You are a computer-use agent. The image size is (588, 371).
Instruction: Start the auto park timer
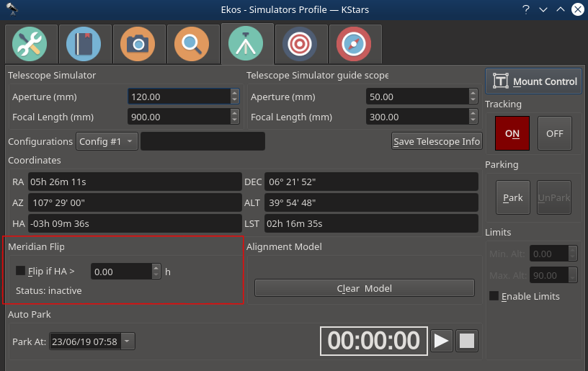pyautogui.click(x=442, y=341)
